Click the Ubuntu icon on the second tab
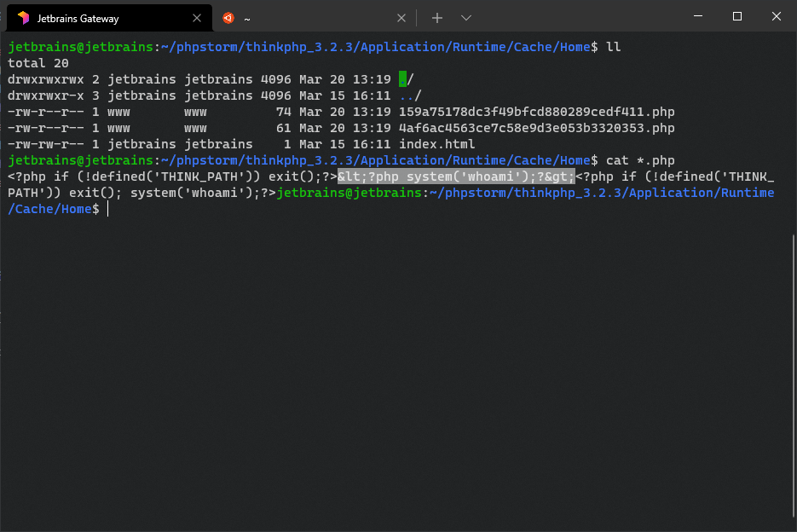This screenshot has height=532, width=797. (x=228, y=18)
